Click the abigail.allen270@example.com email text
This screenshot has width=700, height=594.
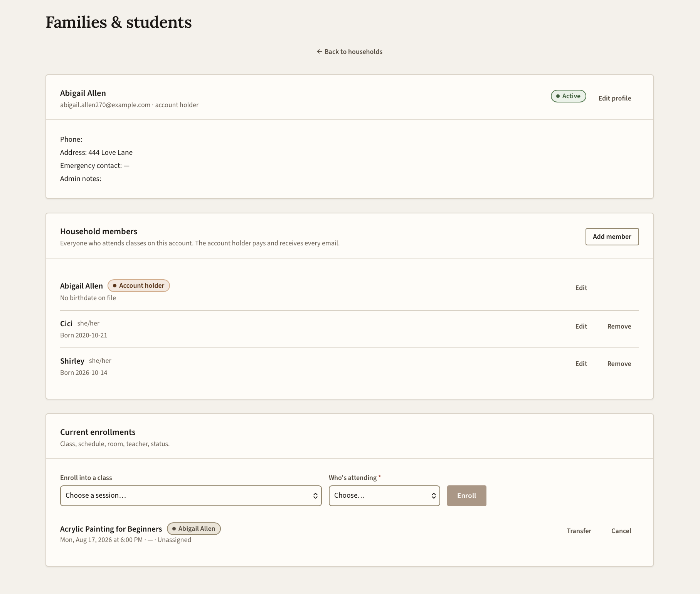(105, 105)
